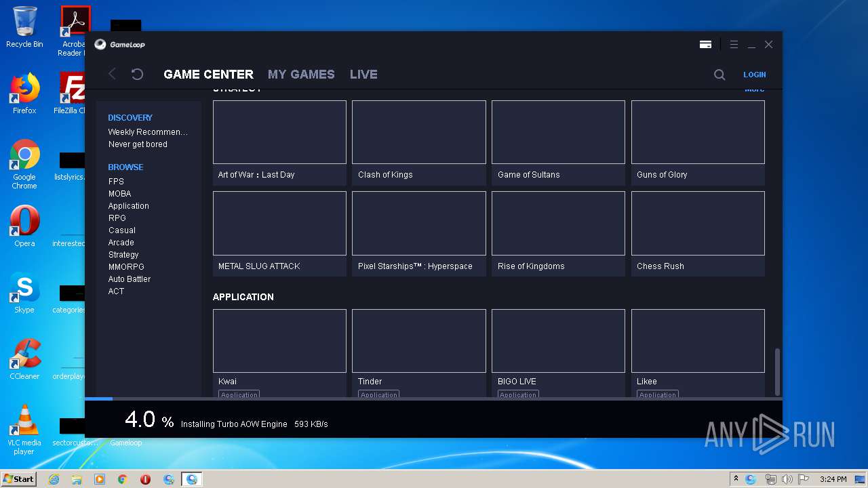Click the GameLoop logo in title bar
This screenshot has width=868, height=488.
119,44
